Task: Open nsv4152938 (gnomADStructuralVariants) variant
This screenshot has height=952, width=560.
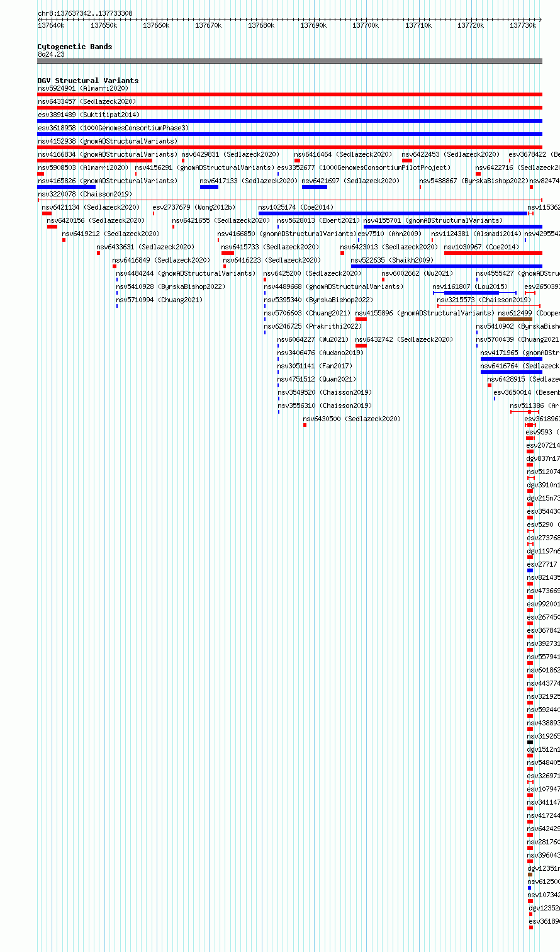Action: click(x=108, y=141)
